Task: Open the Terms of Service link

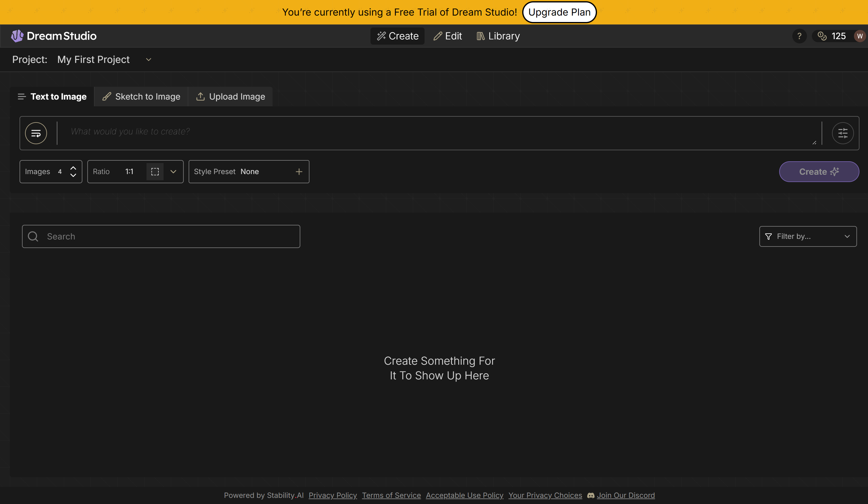Action: click(391, 495)
